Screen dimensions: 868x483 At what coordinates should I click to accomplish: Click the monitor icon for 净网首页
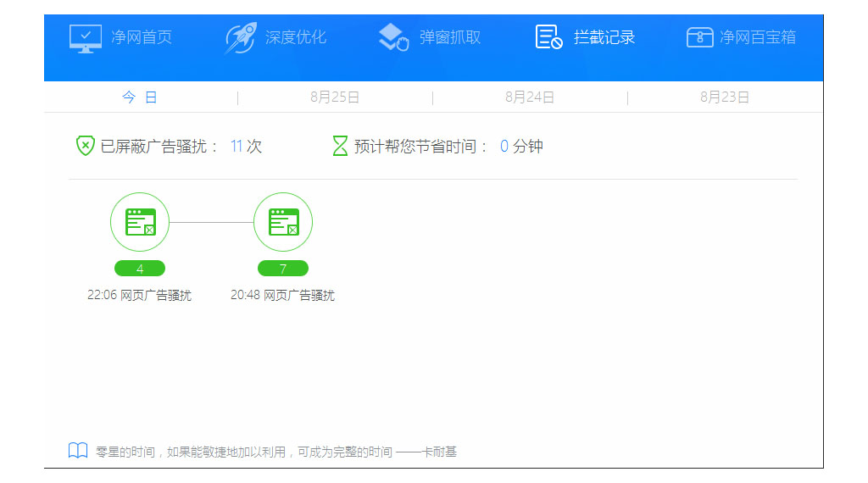point(86,38)
